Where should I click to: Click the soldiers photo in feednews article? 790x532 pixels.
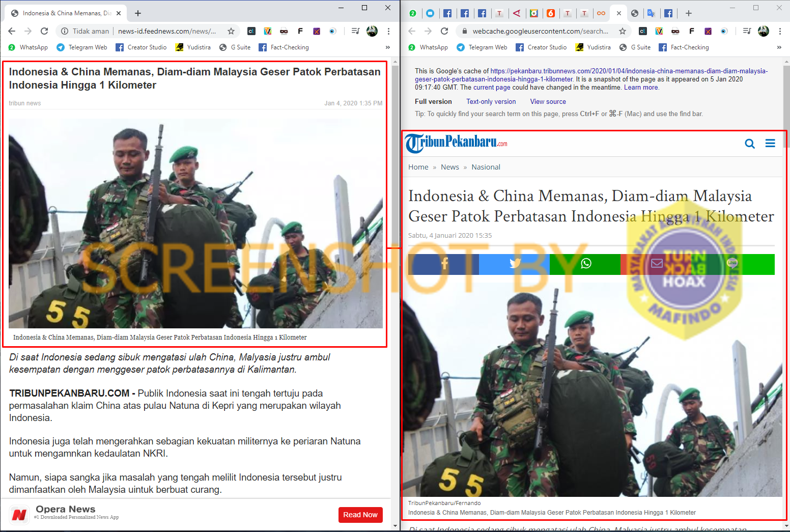[195, 223]
